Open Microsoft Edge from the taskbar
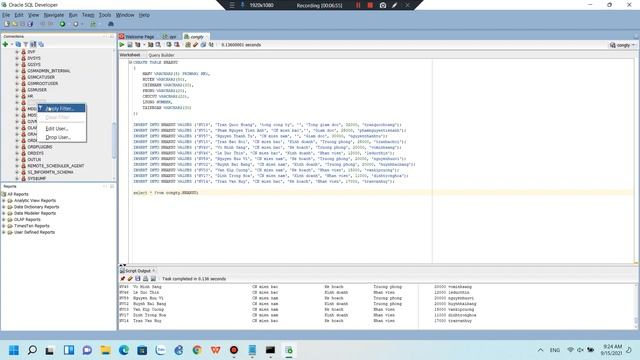The width and height of the screenshot is (640, 360). [124, 350]
